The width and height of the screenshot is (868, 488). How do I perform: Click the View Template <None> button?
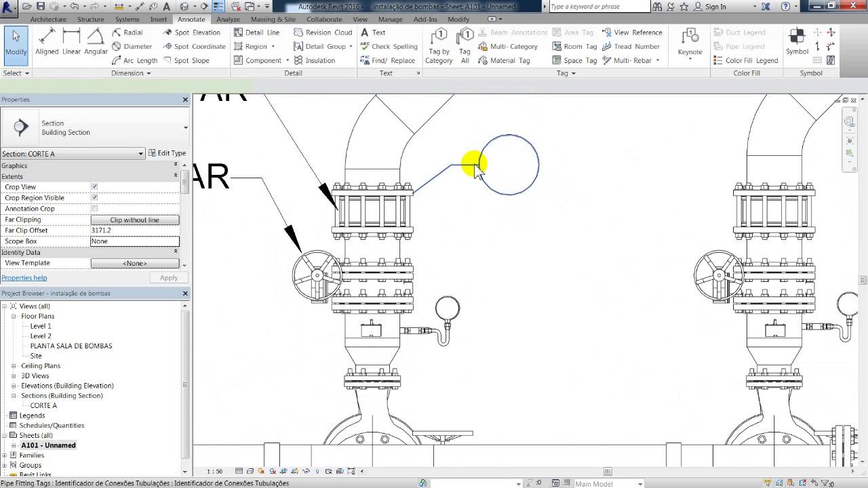tap(135, 263)
